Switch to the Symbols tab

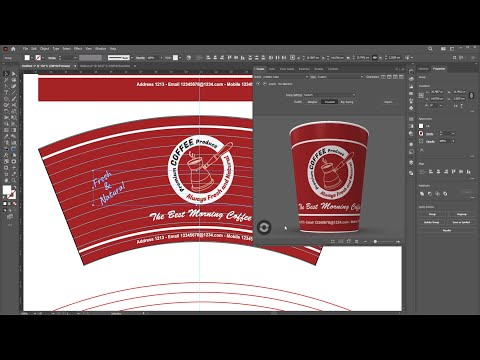(x=333, y=69)
